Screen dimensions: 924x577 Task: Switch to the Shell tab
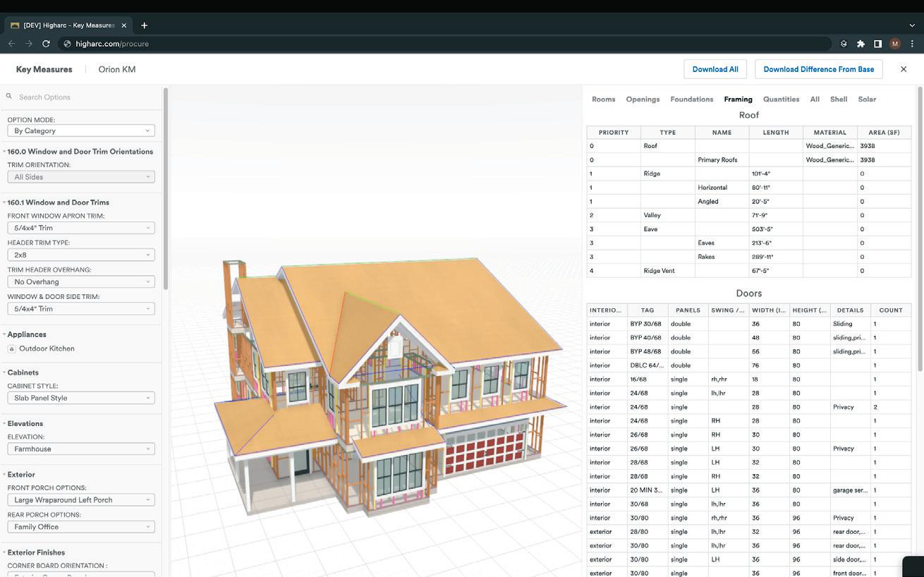[839, 99]
